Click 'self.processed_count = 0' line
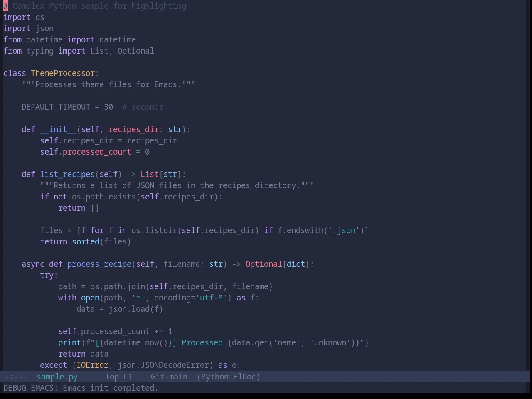 pyautogui.click(x=95, y=152)
